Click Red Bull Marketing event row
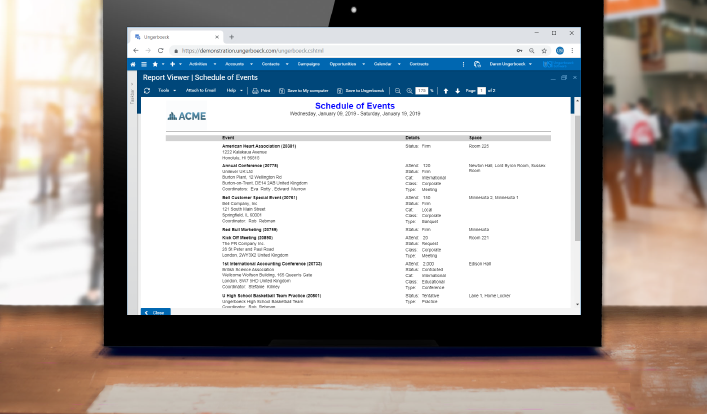The width and height of the screenshot is (707, 414). click(249, 230)
